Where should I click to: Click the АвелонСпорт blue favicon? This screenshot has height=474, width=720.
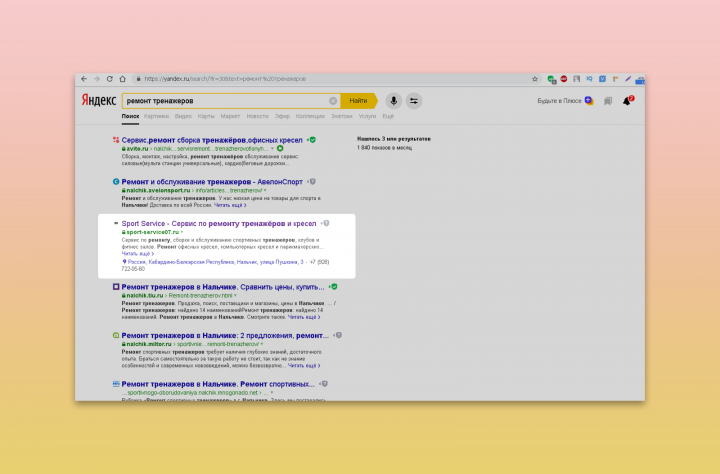tap(116, 181)
